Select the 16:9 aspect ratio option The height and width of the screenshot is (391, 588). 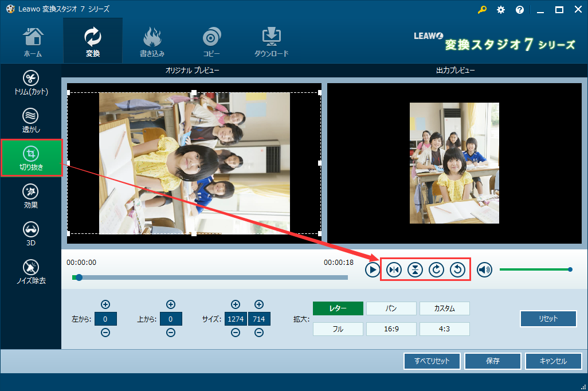coord(391,329)
